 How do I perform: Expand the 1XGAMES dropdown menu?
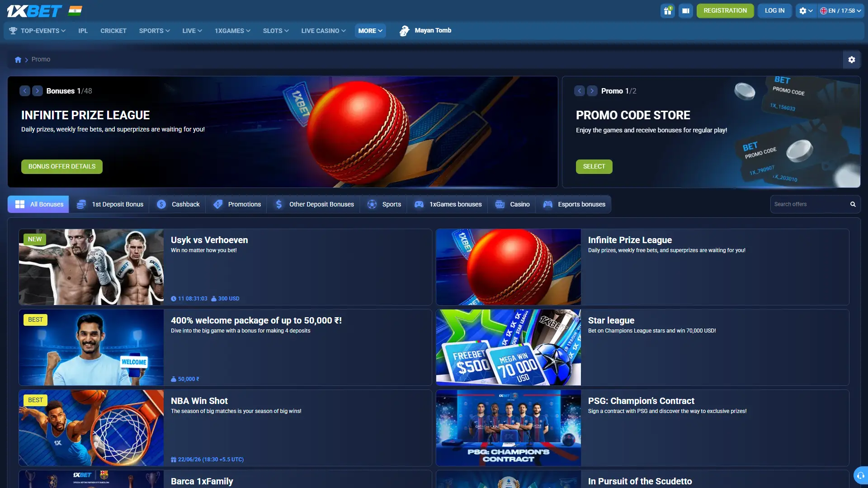[x=232, y=31]
